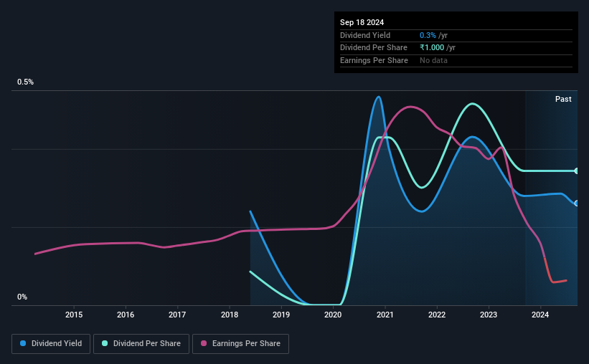589x364 pixels.
Task: Click the tooltip Dividend Yield row label
Action: coord(365,35)
